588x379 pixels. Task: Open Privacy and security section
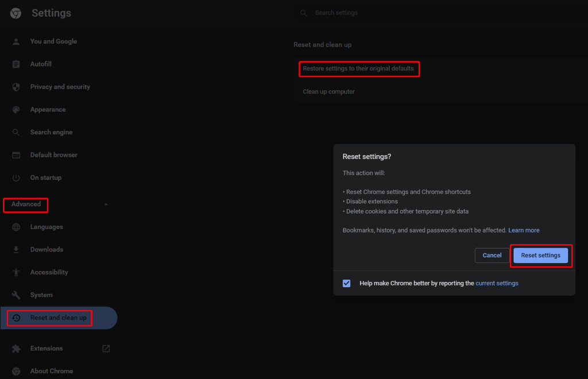[x=59, y=87]
